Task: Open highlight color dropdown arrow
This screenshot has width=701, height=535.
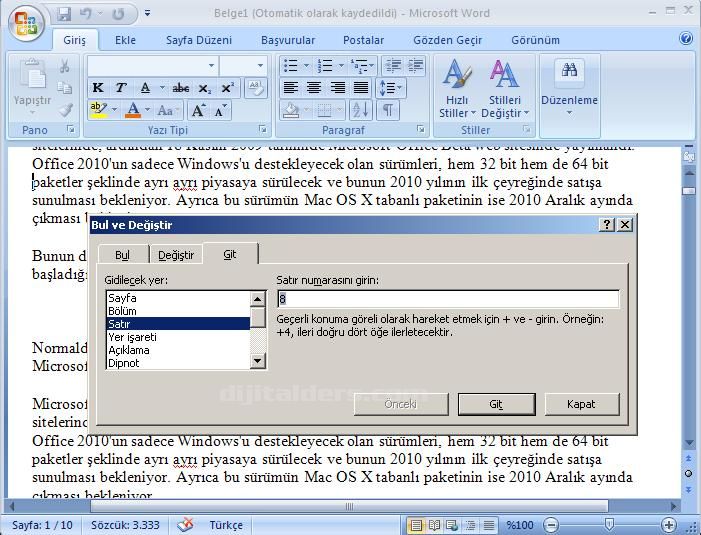Action: [x=114, y=110]
